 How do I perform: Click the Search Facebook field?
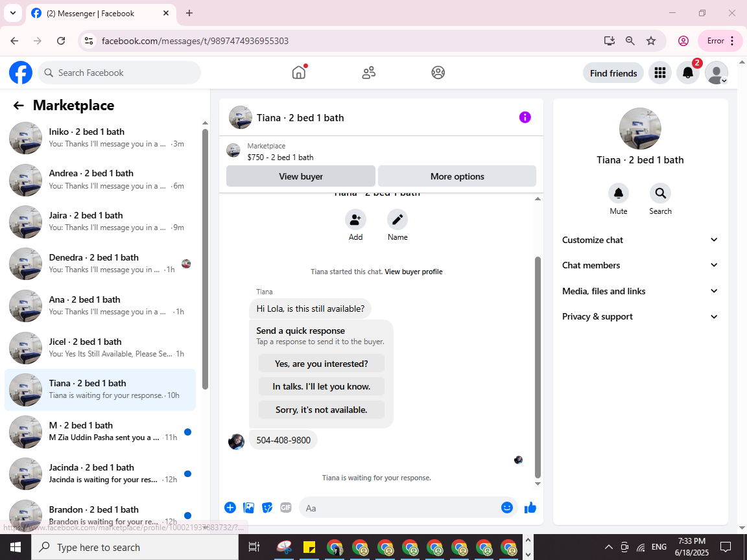point(119,73)
